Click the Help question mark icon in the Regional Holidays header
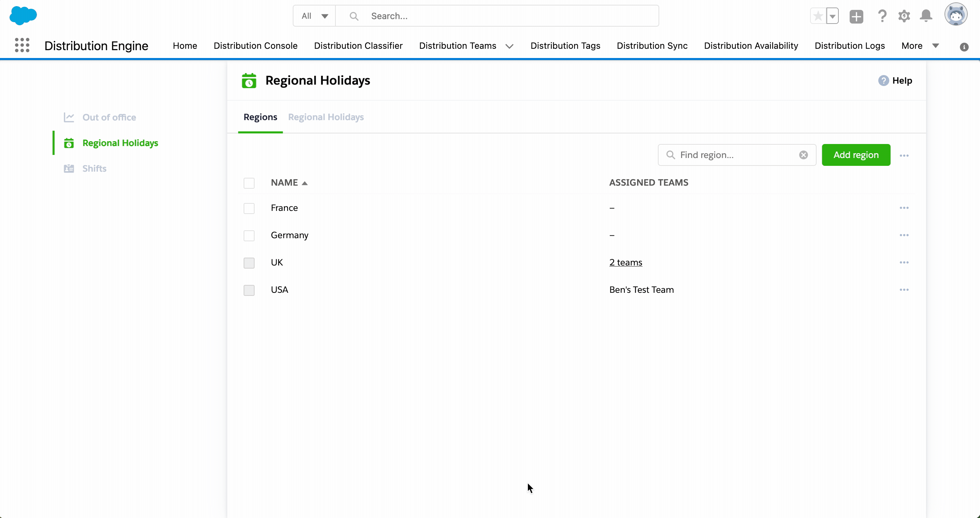Viewport: 980px width, 518px height. 883,81
